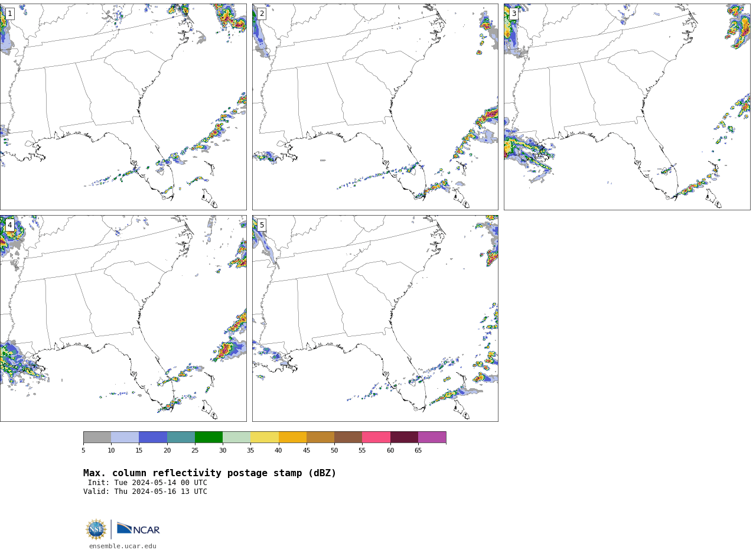This screenshot has height=553, width=756.
Task: Click the dark maroon 60-65 dBZ swatch
Action: pyautogui.click(x=404, y=437)
